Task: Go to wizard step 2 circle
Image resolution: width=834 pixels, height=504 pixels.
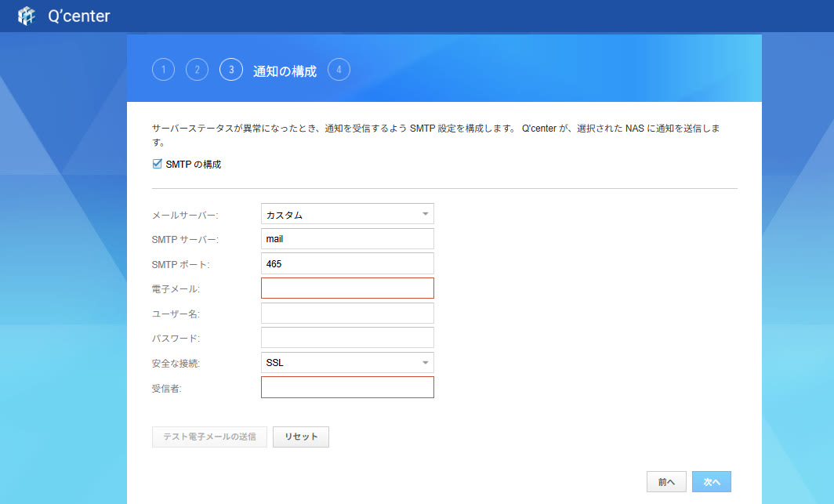Action: pos(197,70)
